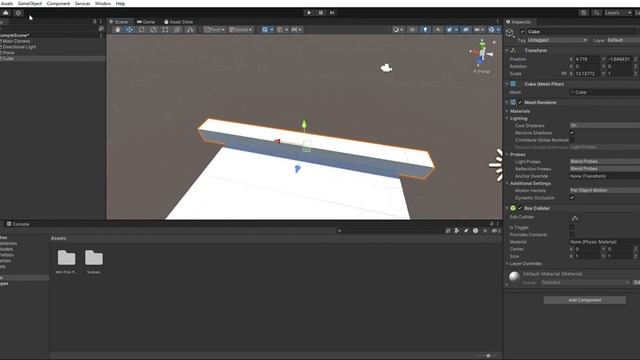Open the Layers dropdown in top toolbar
Viewport: 640px width, 360px height.
(x=618, y=13)
